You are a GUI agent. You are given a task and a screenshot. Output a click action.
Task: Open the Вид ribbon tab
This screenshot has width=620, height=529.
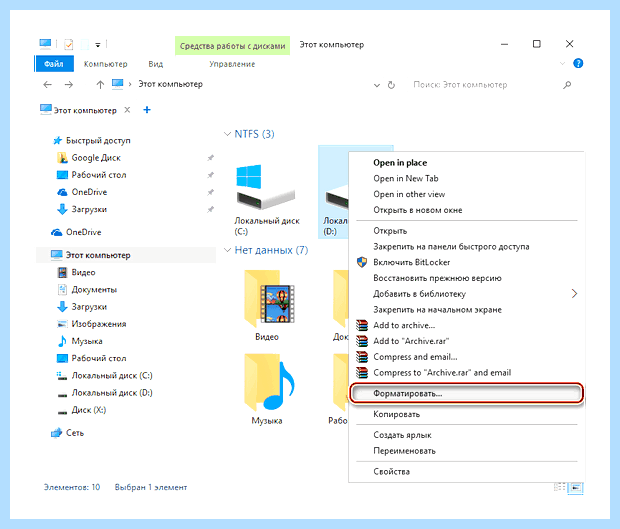point(155,64)
